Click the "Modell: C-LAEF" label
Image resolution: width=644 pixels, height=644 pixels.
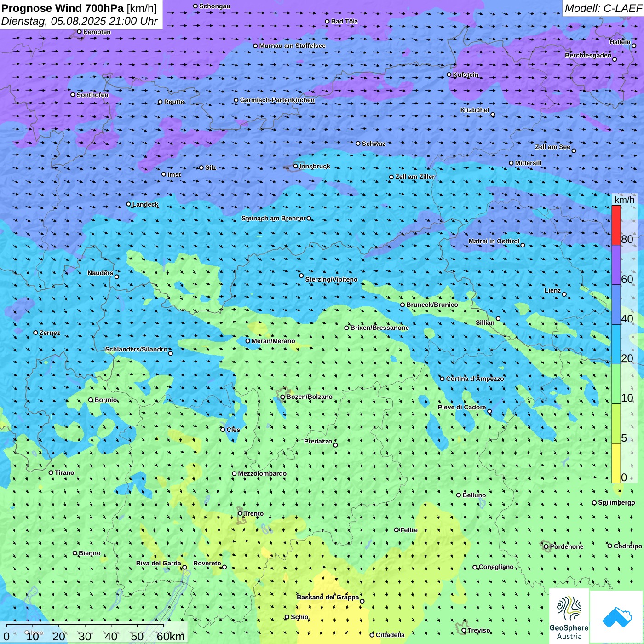pyautogui.click(x=603, y=8)
